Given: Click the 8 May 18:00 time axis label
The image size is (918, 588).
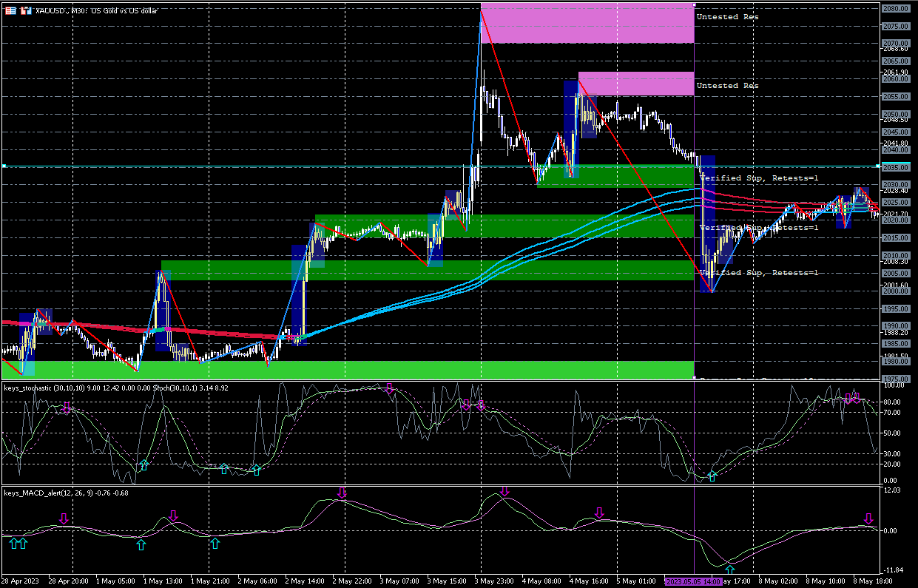Looking at the screenshot, I should 872,581.
